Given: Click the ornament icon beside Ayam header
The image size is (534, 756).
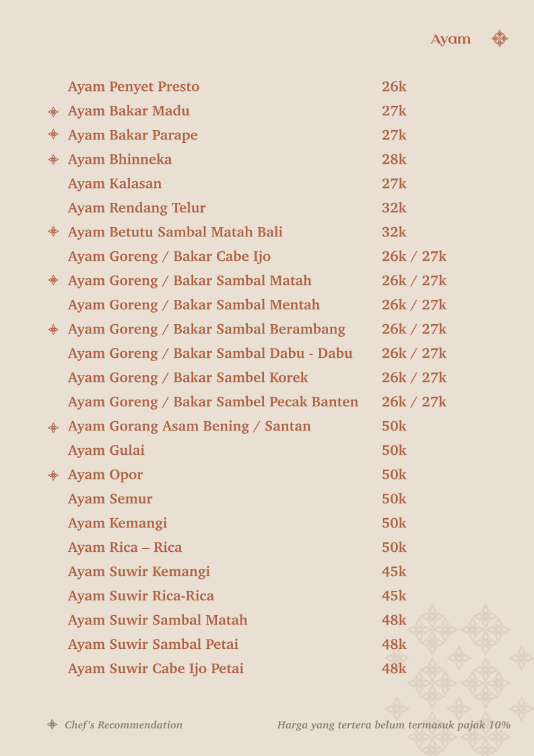Looking at the screenshot, I should (500, 38).
